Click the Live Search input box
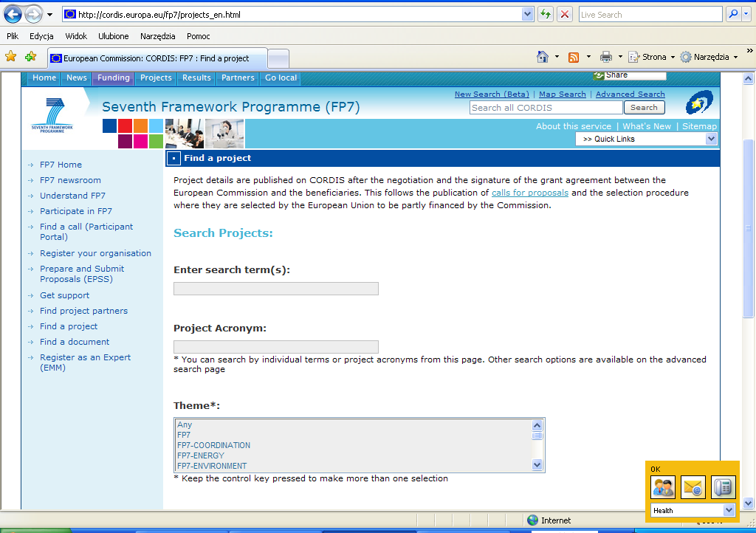The width and height of the screenshot is (756, 533). (x=650, y=15)
